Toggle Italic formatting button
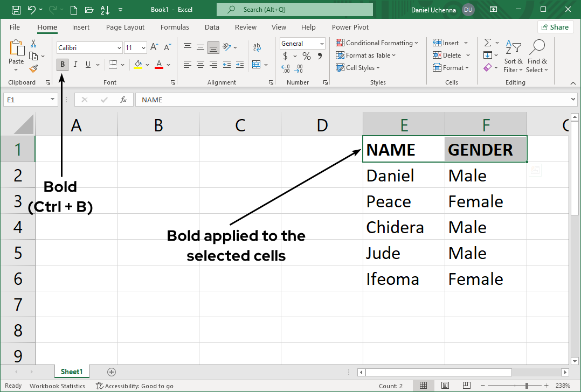 75,65
